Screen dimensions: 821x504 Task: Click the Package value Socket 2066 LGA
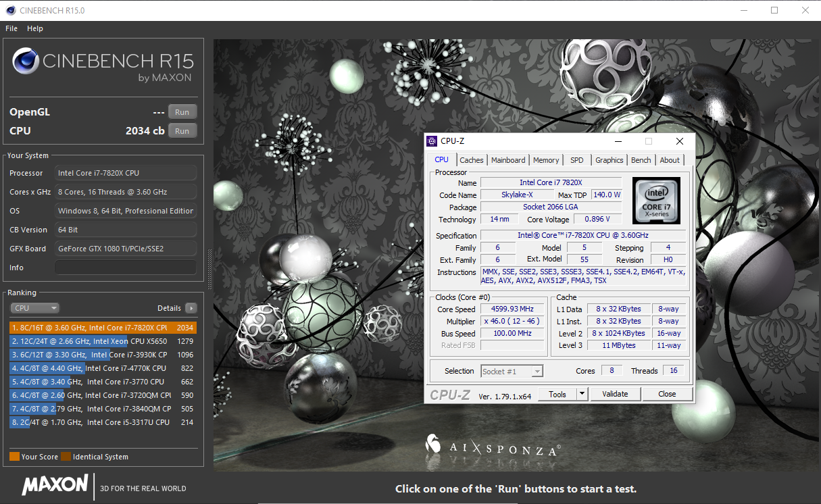pos(551,207)
